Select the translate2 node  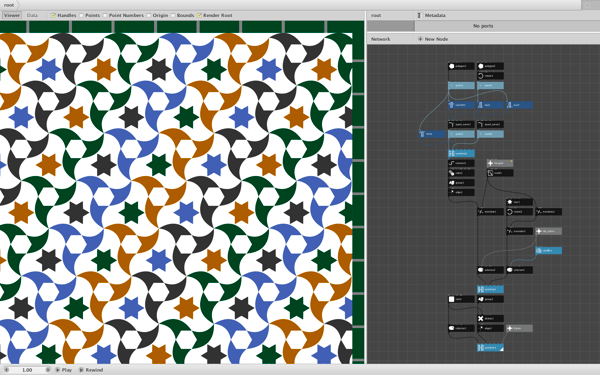pyautogui.click(x=549, y=212)
